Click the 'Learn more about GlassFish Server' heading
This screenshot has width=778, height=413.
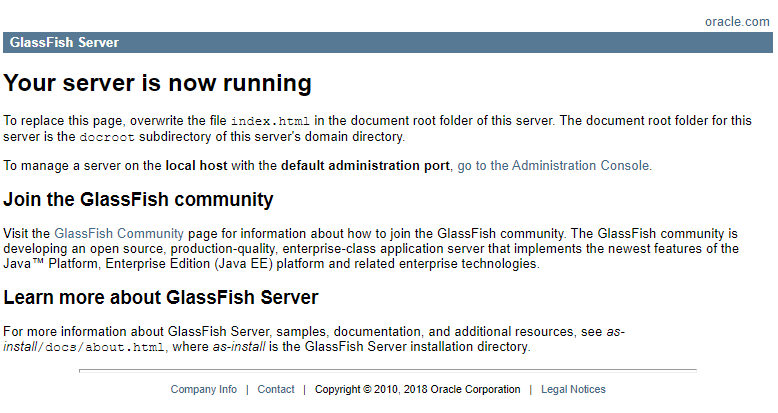pos(160,297)
